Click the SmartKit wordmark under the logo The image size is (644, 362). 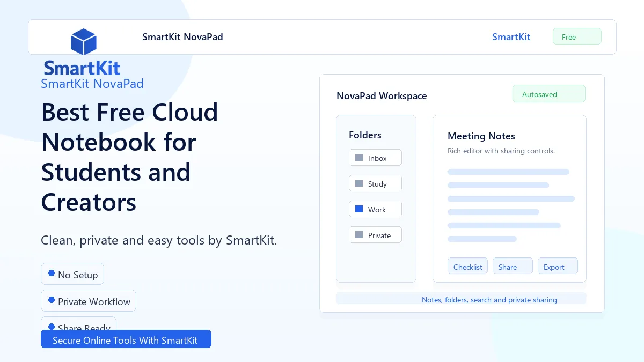[82, 68]
